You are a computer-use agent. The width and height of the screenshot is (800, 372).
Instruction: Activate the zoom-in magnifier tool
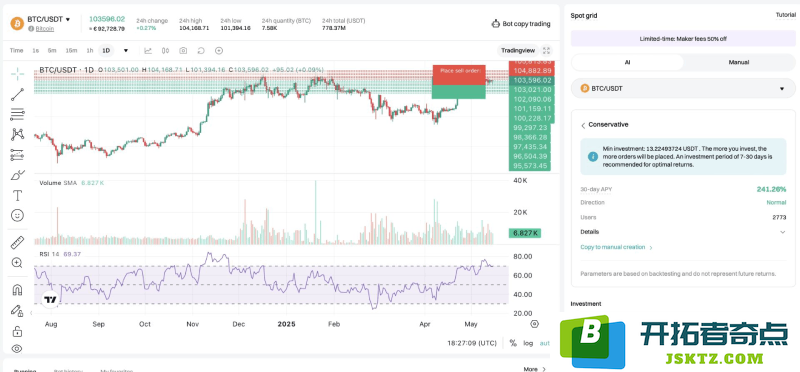pos(17,263)
